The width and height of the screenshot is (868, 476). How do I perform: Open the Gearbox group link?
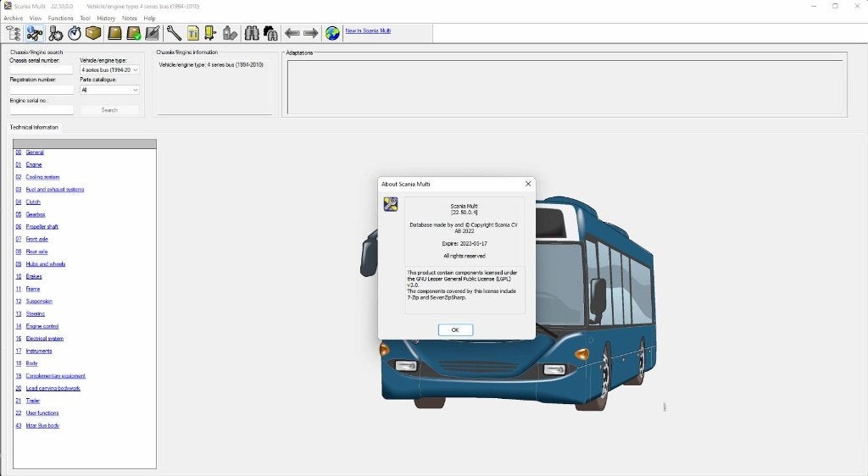pyautogui.click(x=36, y=214)
